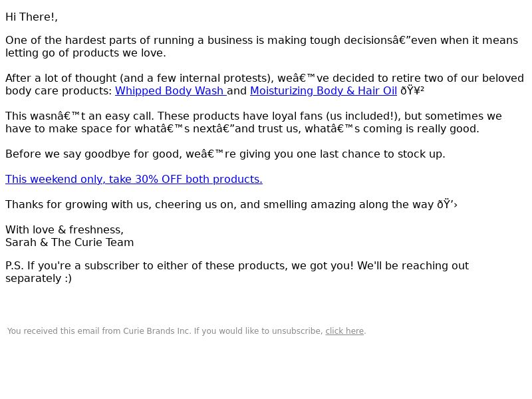
Task: Open the Moisturizing Body & Hair Oil link
Action: pyautogui.click(x=323, y=91)
